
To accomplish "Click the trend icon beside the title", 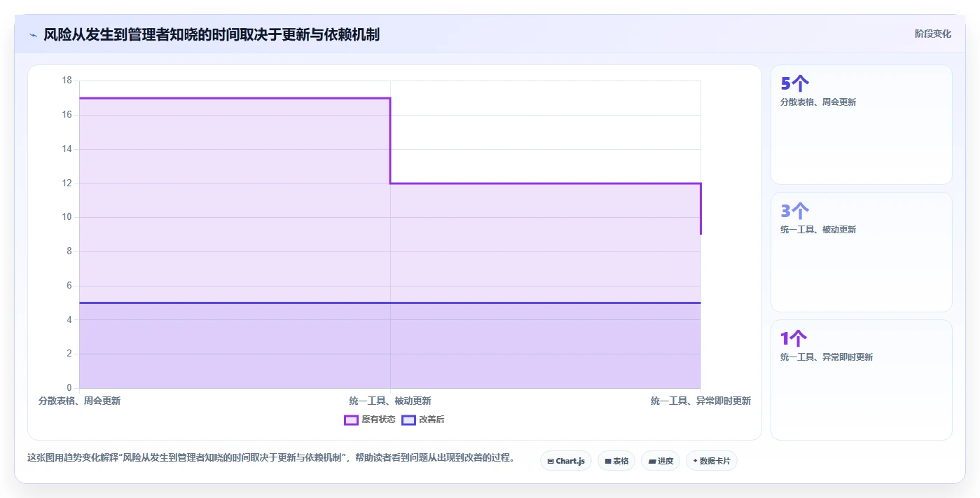I will (33, 34).
